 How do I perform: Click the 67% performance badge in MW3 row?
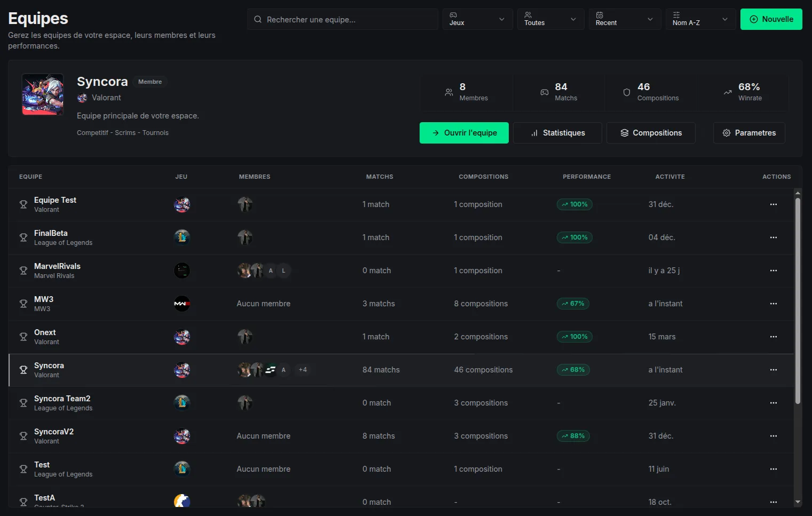(x=573, y=304)
